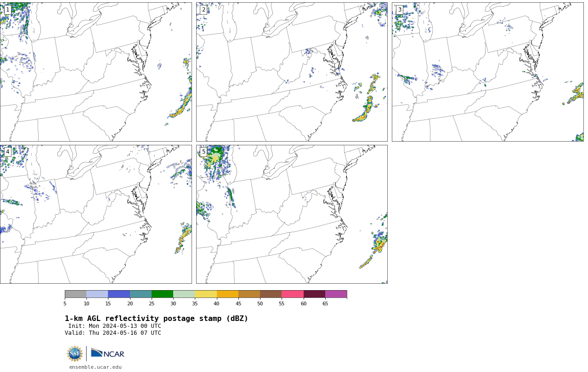Click the '1-km AGL reflectivity postage stamp (dBZ)' title
This screenshot has height=372, width=588.
point(156,319)
